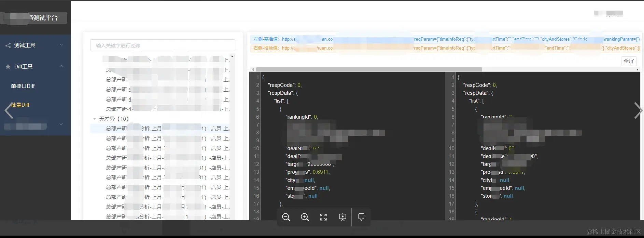This screenshot has width=644, height=238.
Task: Go to the previous image arrow
Action: tap(9, 110)
